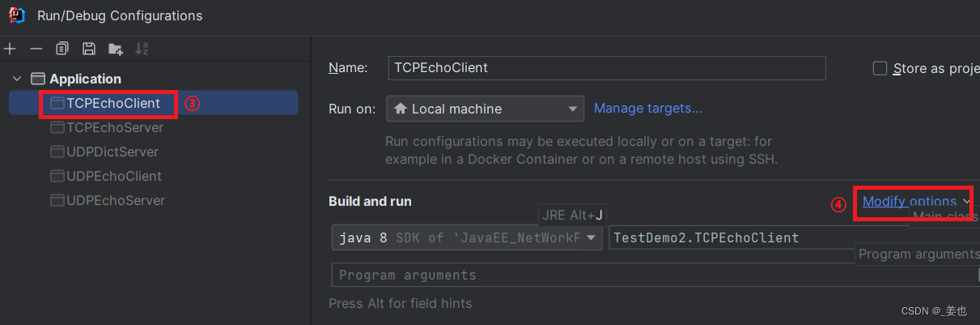Click the Create New Folder icon
Screen dimensions: 980x325
116,49
